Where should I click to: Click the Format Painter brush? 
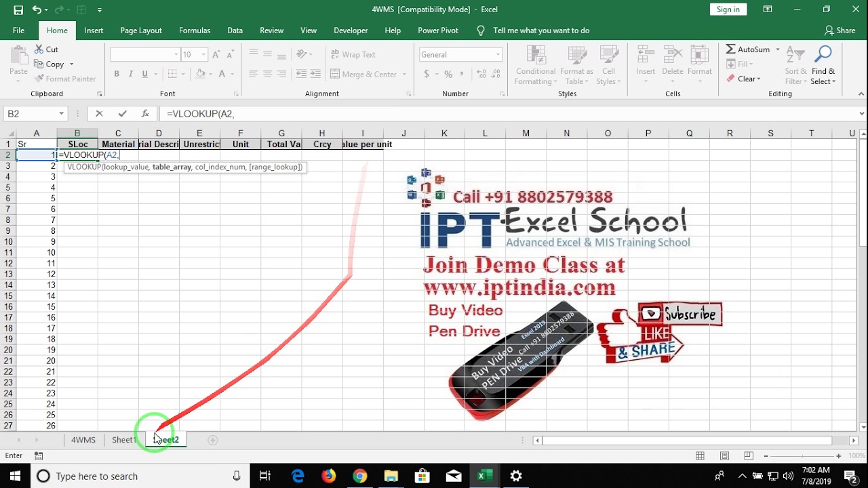[x=65, y=79]
